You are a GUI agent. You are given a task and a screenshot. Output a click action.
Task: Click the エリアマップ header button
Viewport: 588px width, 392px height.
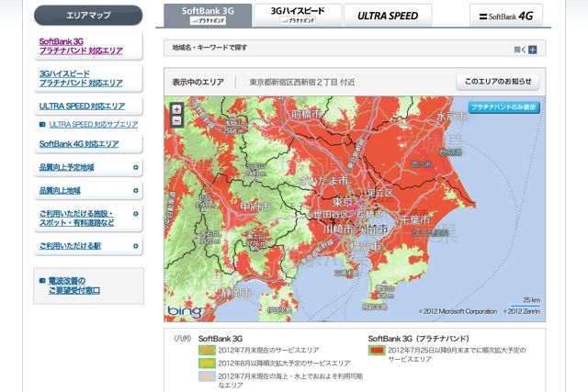pyautogui.click(x=88, y=16)
